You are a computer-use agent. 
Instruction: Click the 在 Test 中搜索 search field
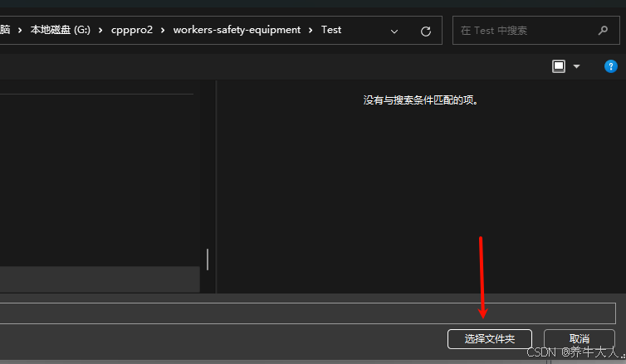[x=536, y=31]
